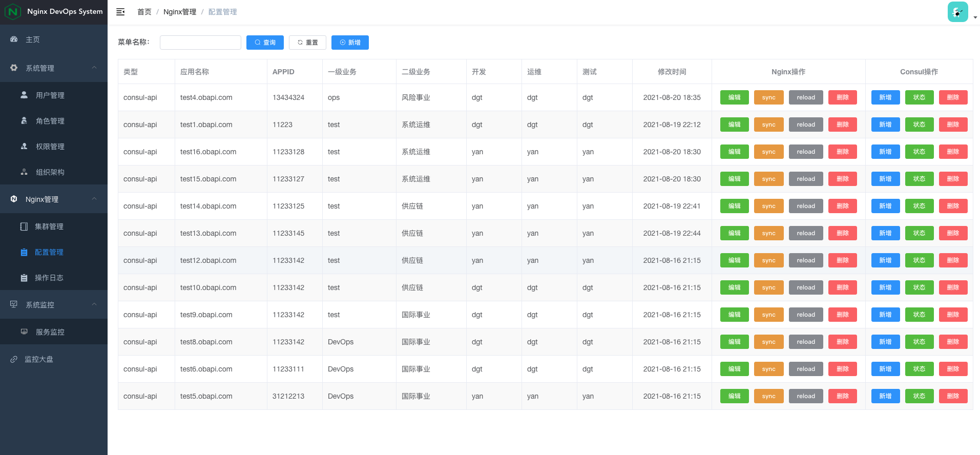Viewport: 980px width, 455px height.
Task: Click reload for test16.obapi.com
Action: [806, 152]
